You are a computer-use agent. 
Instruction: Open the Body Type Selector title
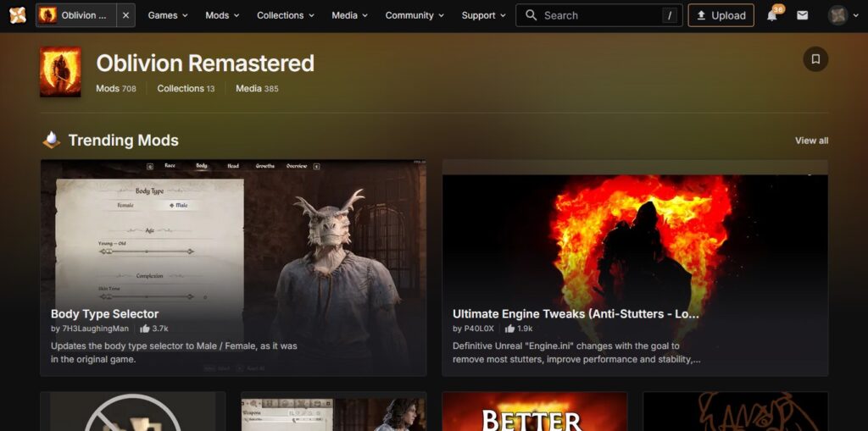tap(104, 314)
